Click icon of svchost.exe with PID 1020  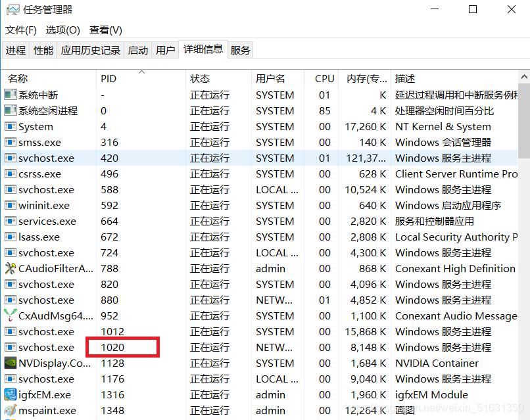coord(11,347)
